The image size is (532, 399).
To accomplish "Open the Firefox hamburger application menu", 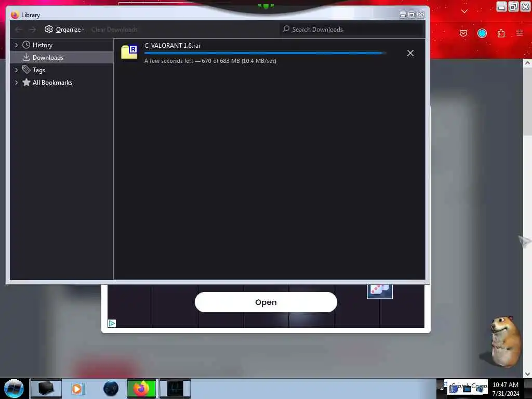I will pyautogui.click(x=520, y=33).
